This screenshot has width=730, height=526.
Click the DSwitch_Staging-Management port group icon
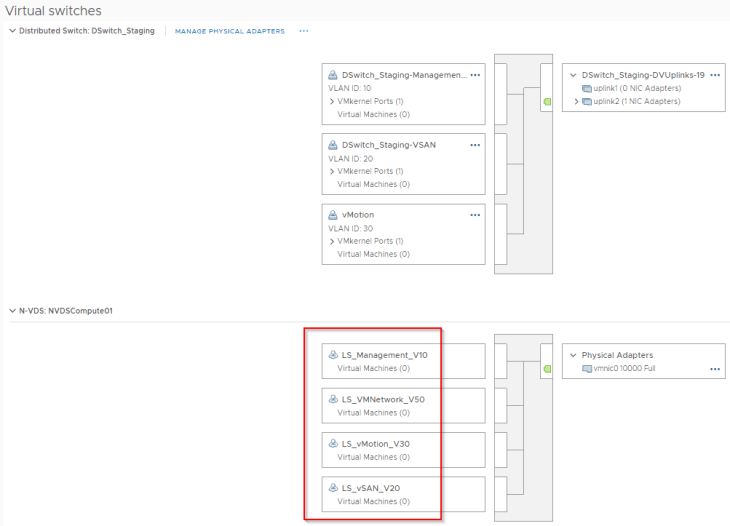coord(333,75)
